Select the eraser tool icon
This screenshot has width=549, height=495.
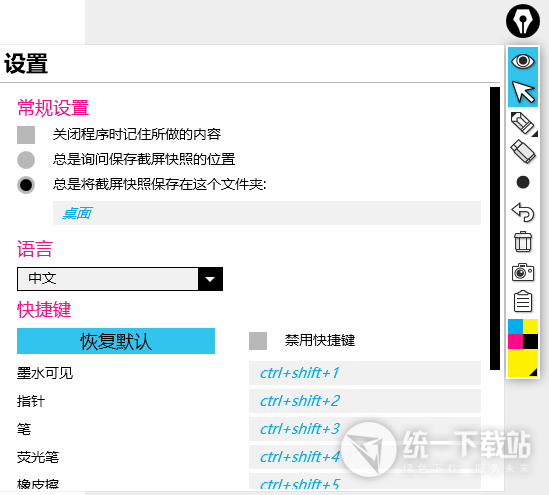pos(523,152)
